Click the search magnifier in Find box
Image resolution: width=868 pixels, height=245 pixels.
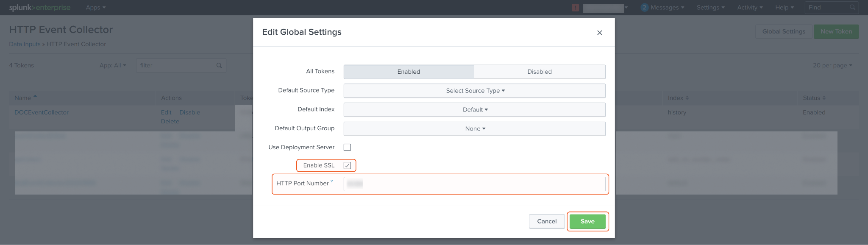point(852,8)
